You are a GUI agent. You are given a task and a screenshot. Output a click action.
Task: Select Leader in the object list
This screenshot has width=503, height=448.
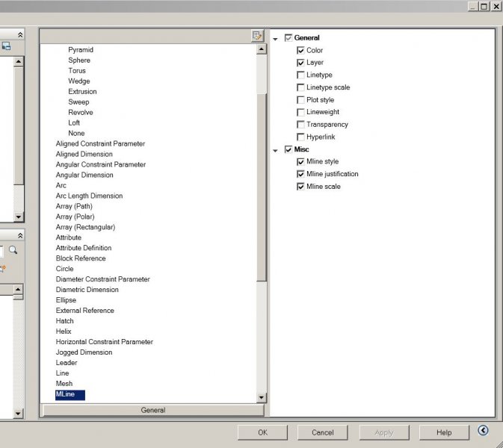click(67, 363)
